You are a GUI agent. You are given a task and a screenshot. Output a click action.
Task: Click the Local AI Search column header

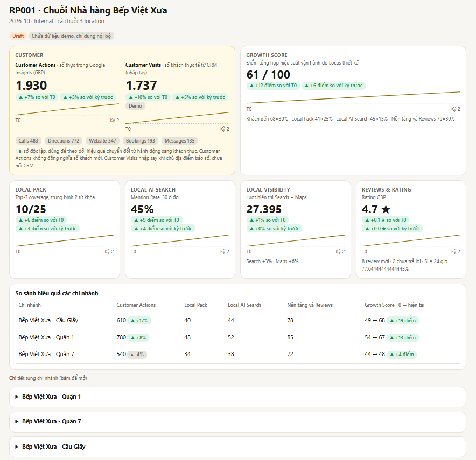click(244, 305)
